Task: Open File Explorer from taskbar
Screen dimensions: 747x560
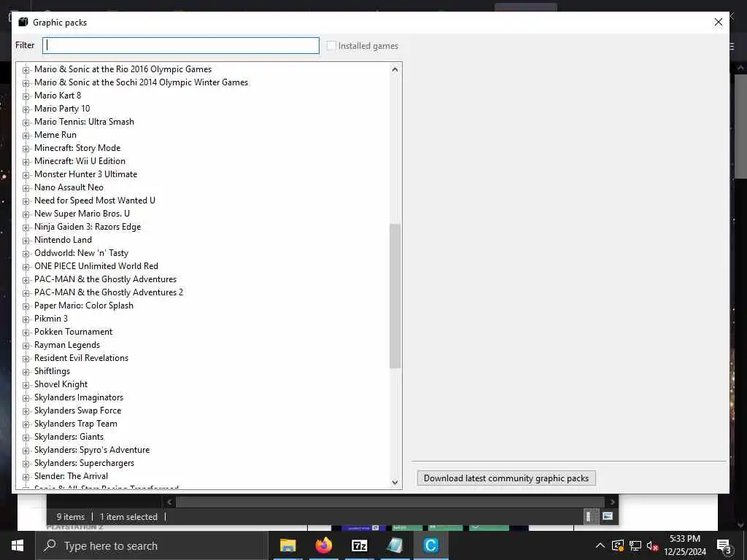Action: (287, 545)
